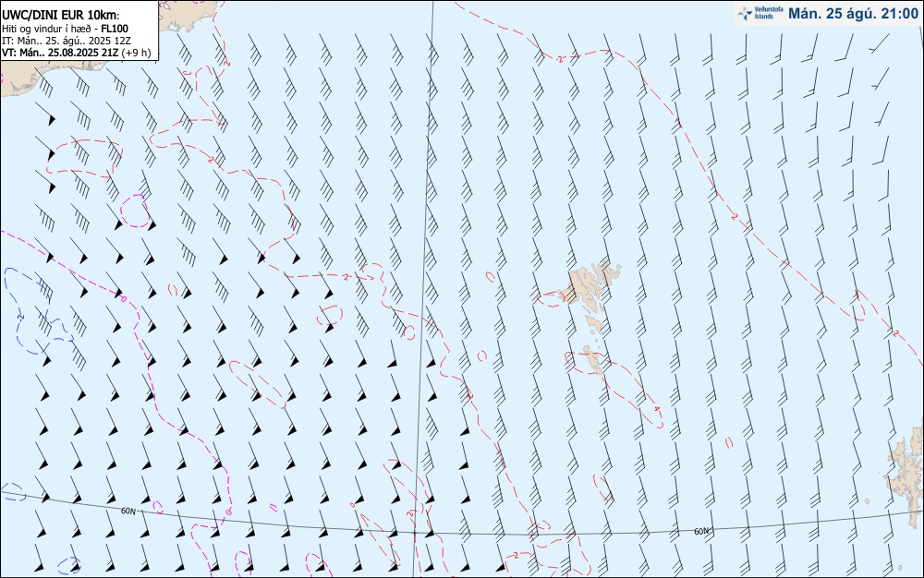
Task: Click the 'Mán. 25 ágú. 21:00' timestamp
Action: pyautogui.click(x=853, y=14)
